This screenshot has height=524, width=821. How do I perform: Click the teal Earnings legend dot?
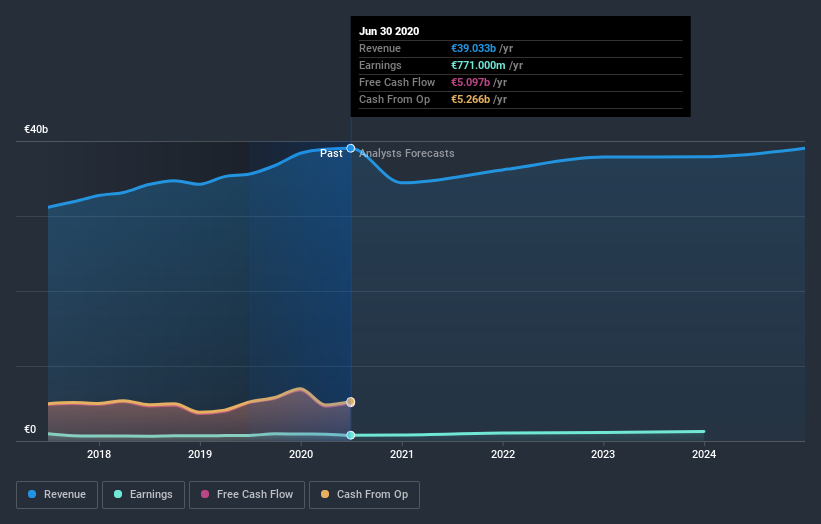(x=118, y=494)
